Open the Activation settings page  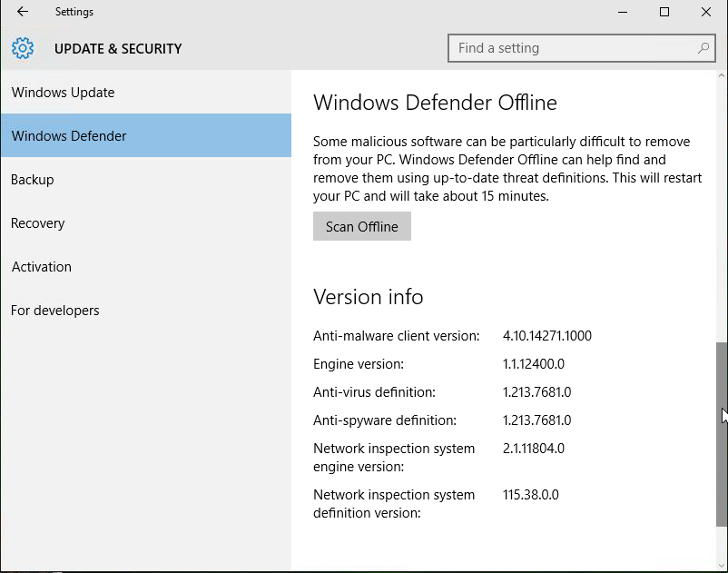tap(41, 266)
